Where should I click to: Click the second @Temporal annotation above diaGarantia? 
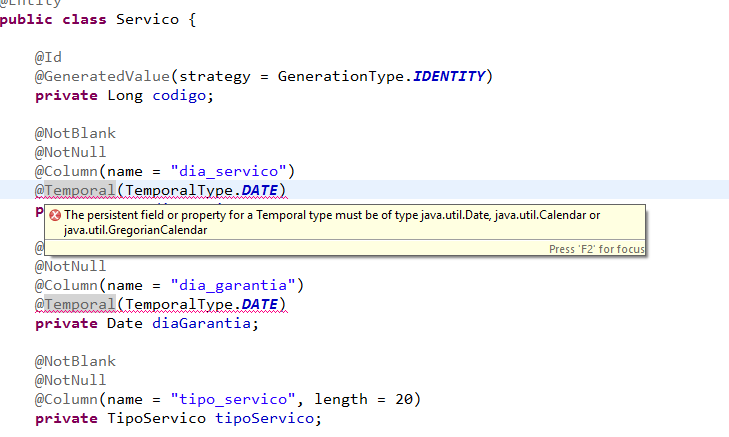pyautogui.click(x=75, y=304)
